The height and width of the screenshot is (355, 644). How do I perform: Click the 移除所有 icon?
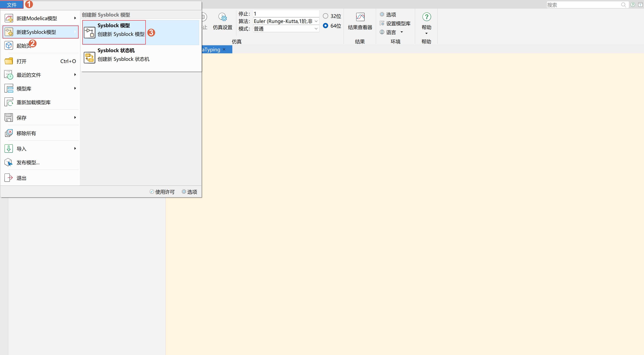point(9,133)
